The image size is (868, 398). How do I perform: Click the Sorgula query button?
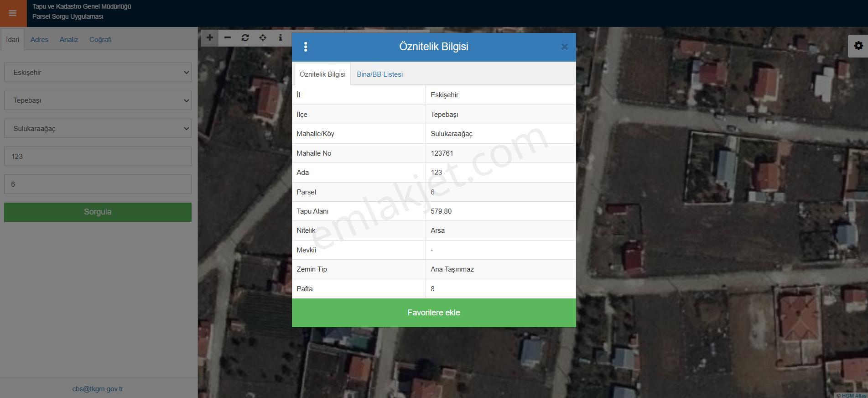point(98,212)
